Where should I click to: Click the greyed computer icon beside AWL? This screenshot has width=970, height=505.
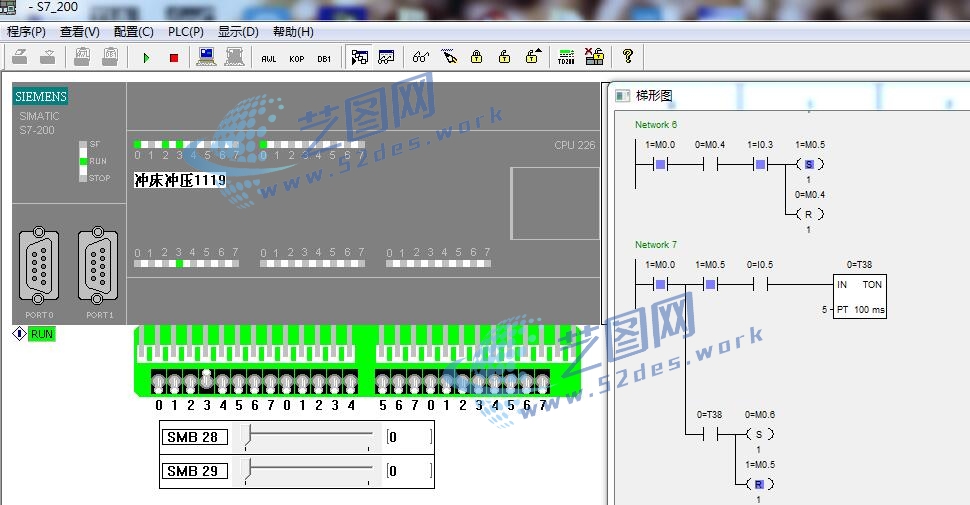[x=234, y=57]
